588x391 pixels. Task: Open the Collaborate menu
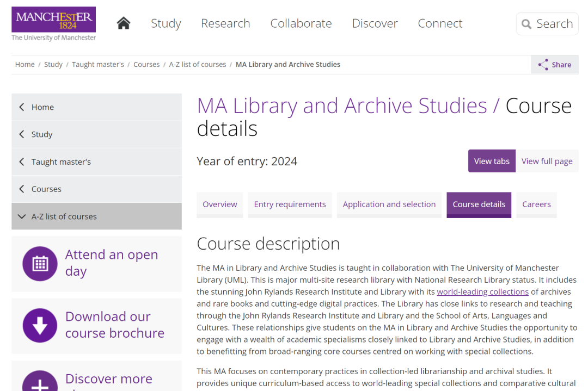(x=301, y=23)
